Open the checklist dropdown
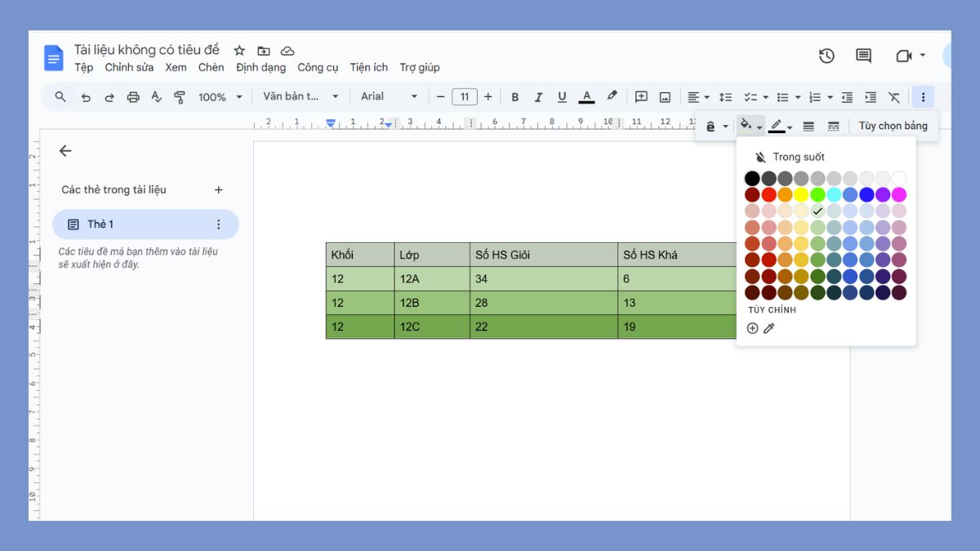The width and height of the screenshot is (980, 551). coord(755,97)
